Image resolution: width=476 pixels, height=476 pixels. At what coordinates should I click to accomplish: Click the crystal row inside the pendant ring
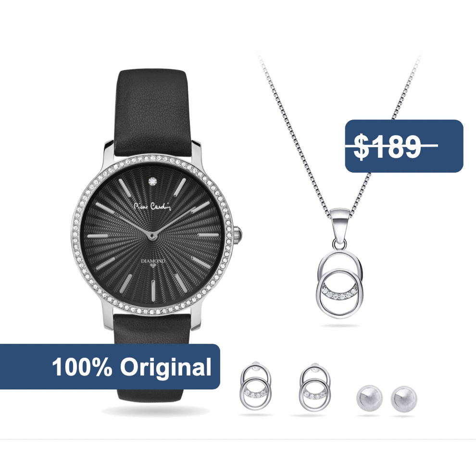pos(340,294)
